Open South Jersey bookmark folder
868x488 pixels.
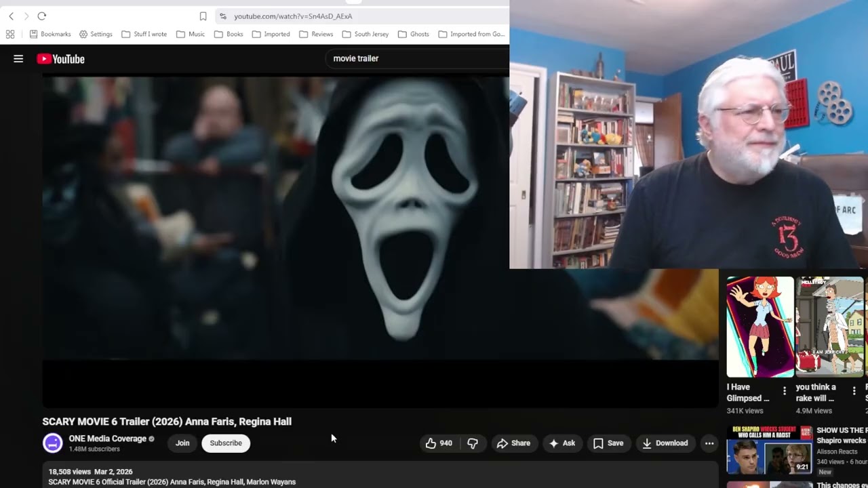(366, 34)
